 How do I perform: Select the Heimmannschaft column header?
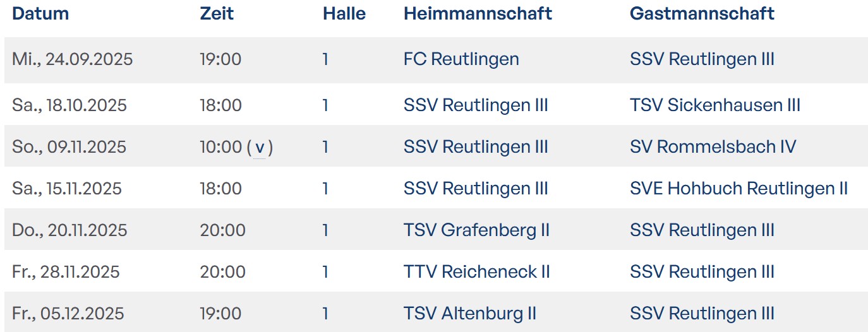click(478, 13)
